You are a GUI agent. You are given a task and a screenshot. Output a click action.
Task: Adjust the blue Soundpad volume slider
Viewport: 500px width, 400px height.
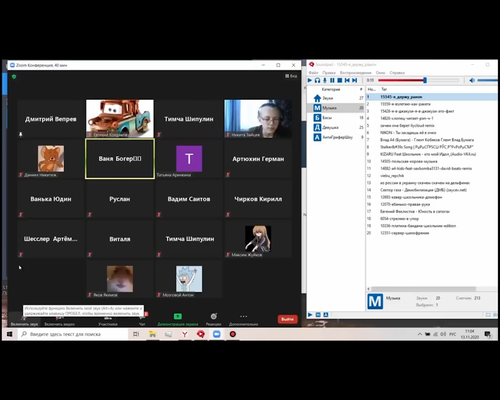click(x=487, y=80)
